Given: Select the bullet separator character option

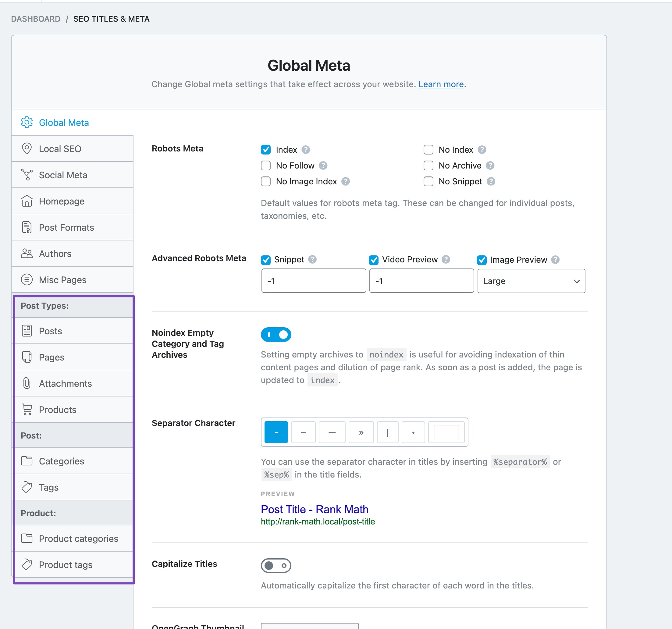Looking at the screenshot, I should tap(414, 432).
